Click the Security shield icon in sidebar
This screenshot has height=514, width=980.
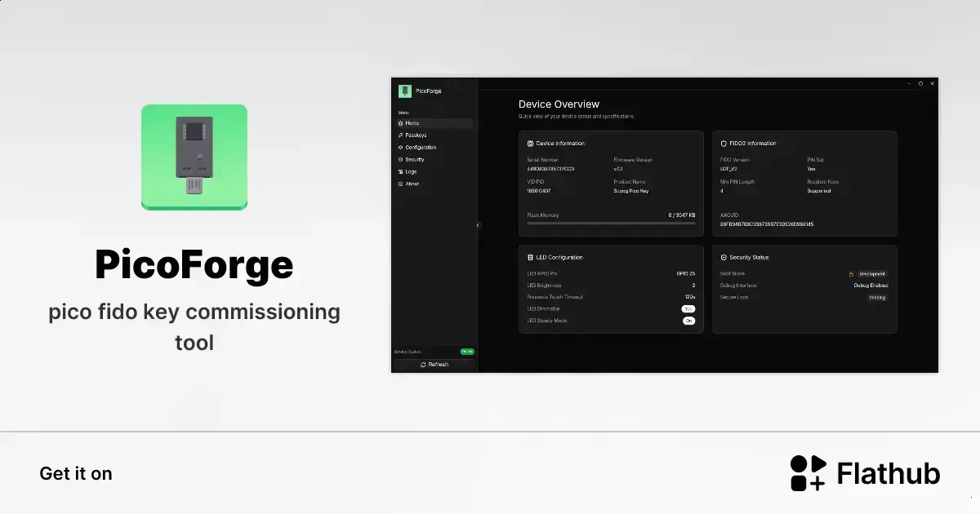tap(401, 160)
